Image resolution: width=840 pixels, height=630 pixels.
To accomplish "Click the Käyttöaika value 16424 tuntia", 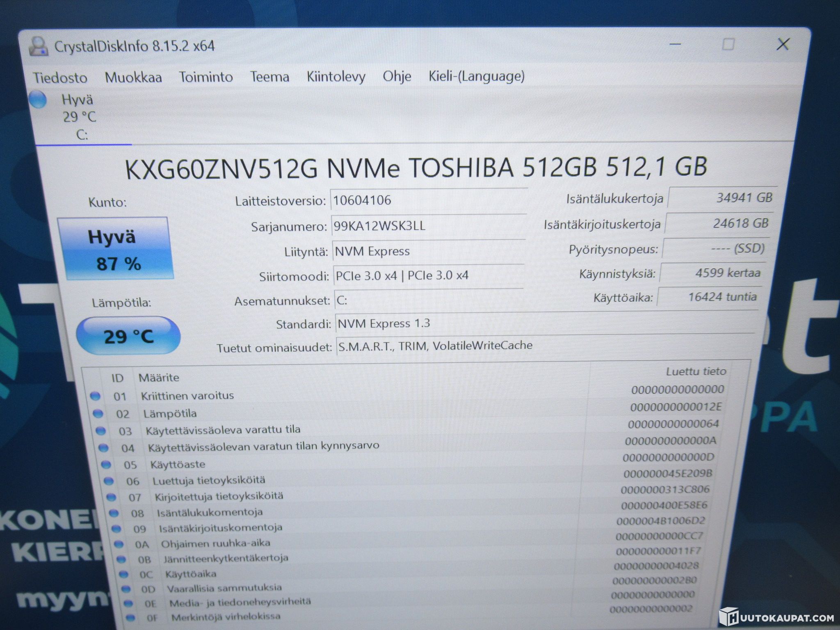I will point(709,297).
